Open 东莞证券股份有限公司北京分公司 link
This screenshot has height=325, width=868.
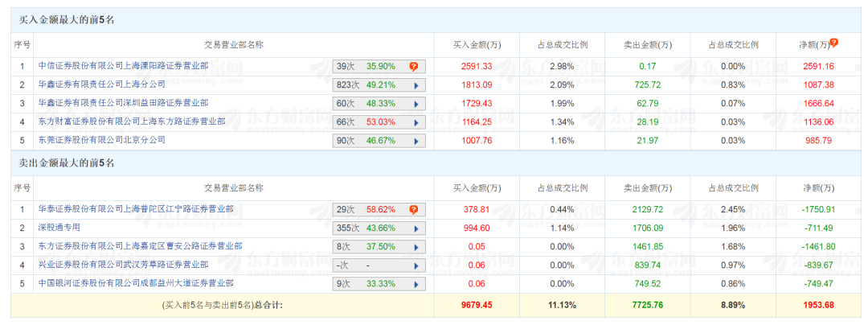102,139
